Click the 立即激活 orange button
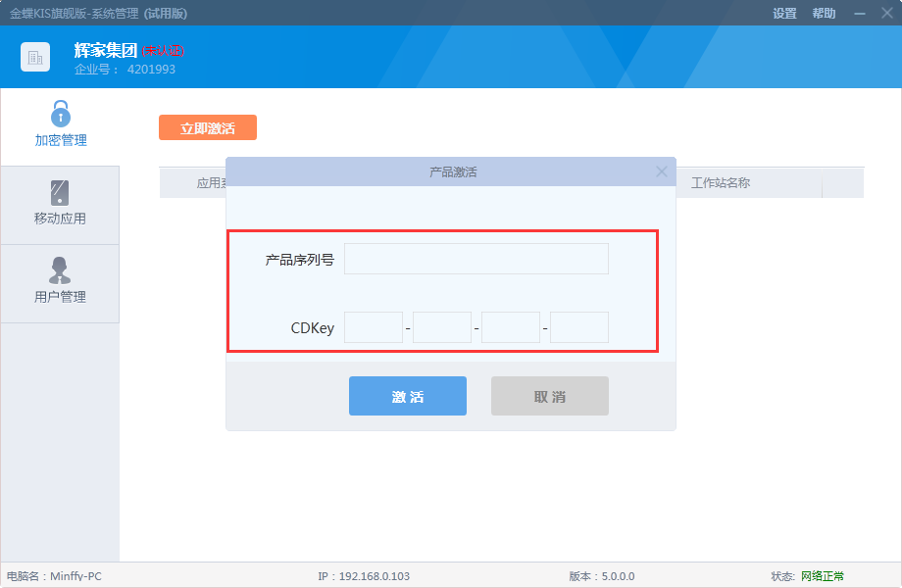The height and width of the screenshot is (588, 902). pos(208,127)
